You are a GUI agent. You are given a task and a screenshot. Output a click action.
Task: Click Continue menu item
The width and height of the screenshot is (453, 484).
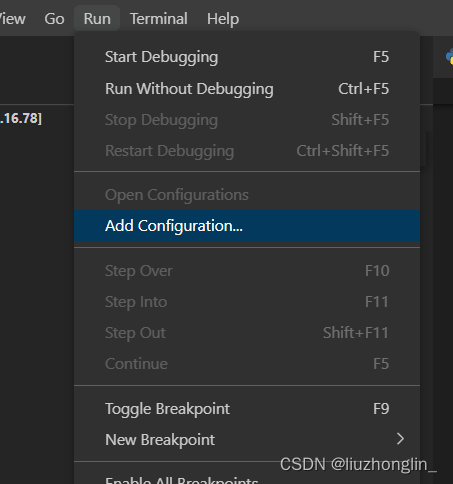(247, 364)
